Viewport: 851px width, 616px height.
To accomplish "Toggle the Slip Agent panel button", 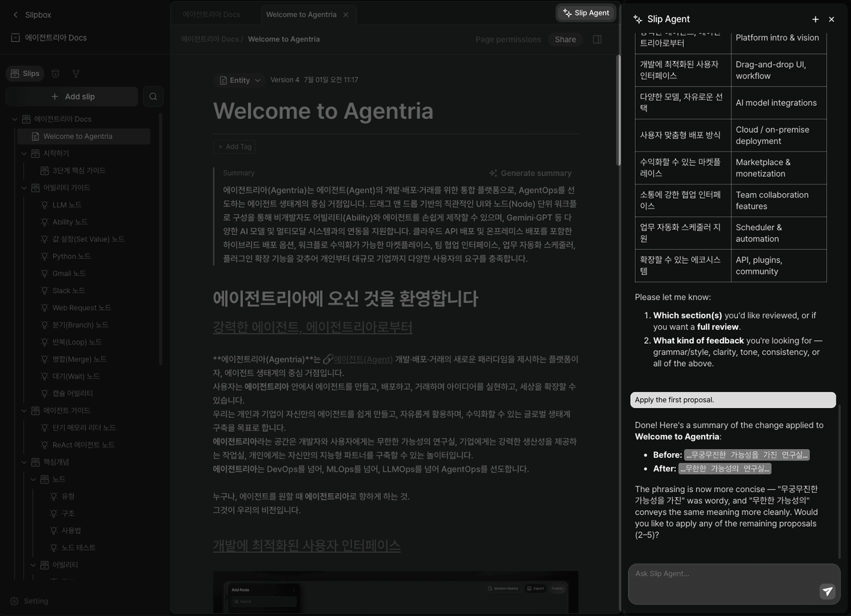I will point(586,13).
